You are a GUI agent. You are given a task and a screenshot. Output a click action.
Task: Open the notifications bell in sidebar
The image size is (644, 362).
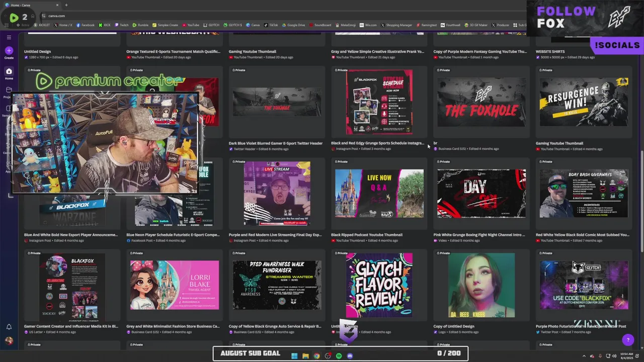point(9,327)
